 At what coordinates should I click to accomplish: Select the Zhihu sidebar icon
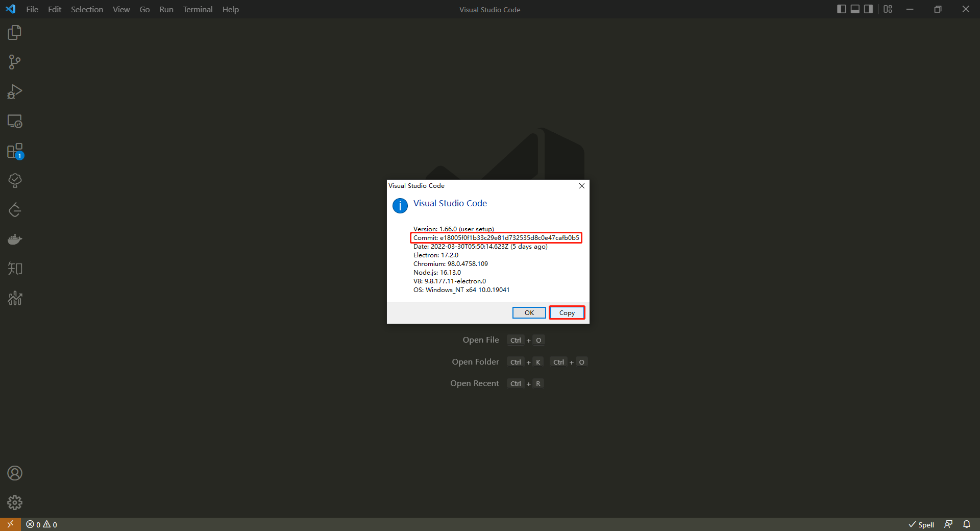pos(14,268)
